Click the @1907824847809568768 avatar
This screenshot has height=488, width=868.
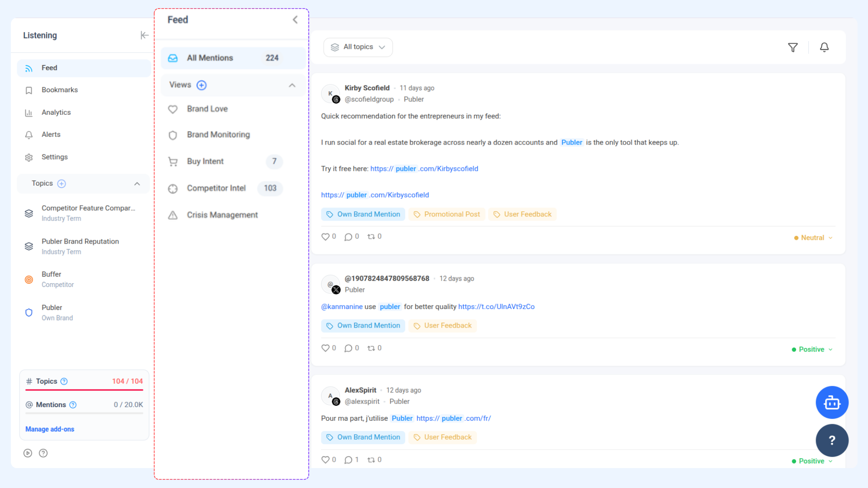coord(330,284)
